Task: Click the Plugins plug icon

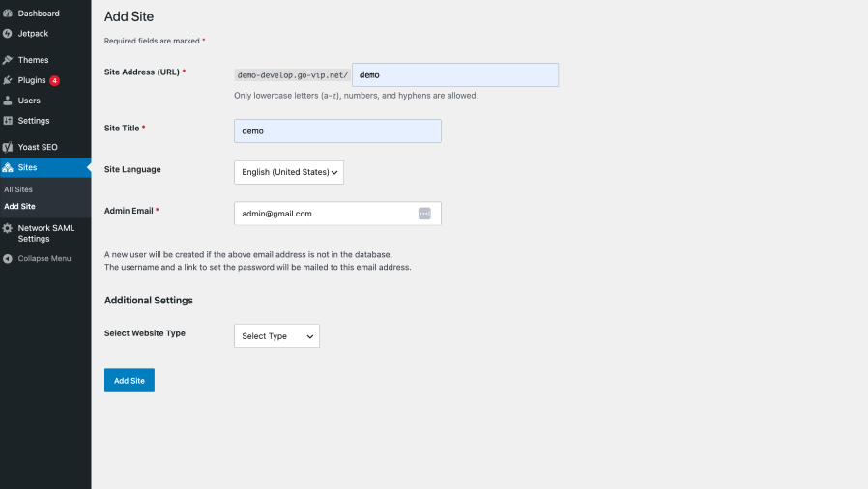Action: coord(8,80)
